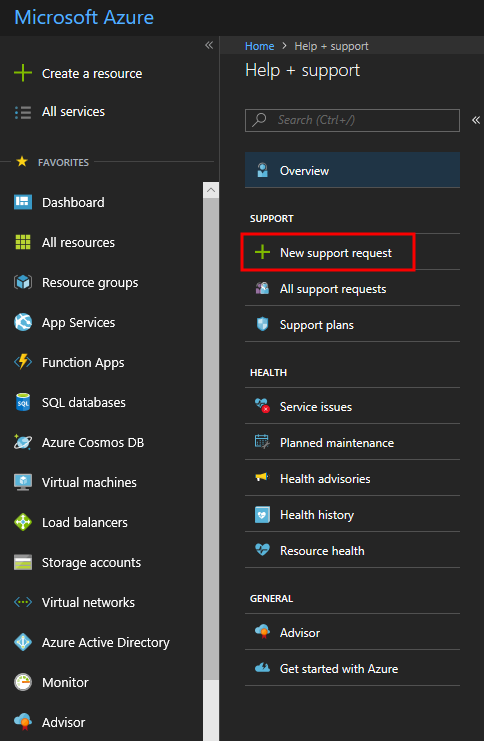
Task: Click the Azure Active Directory icon
Action: pyautogui.click(x=23, y=643)
